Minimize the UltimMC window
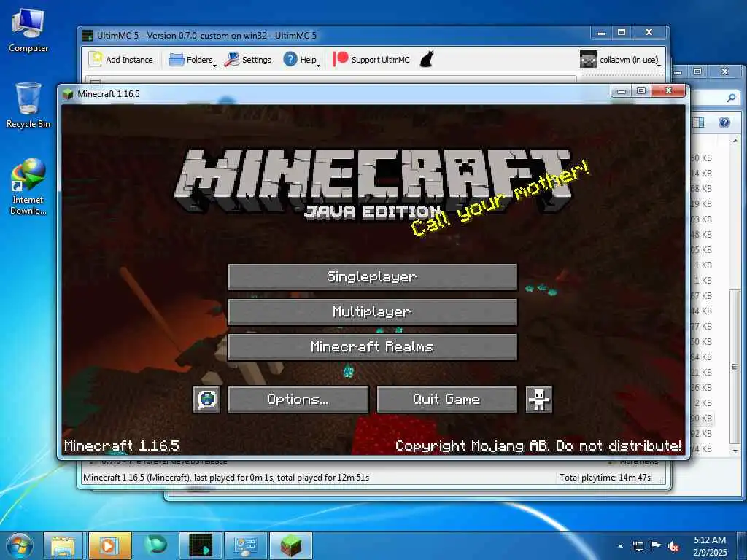 pyautogui.click(x=602, y=32)
